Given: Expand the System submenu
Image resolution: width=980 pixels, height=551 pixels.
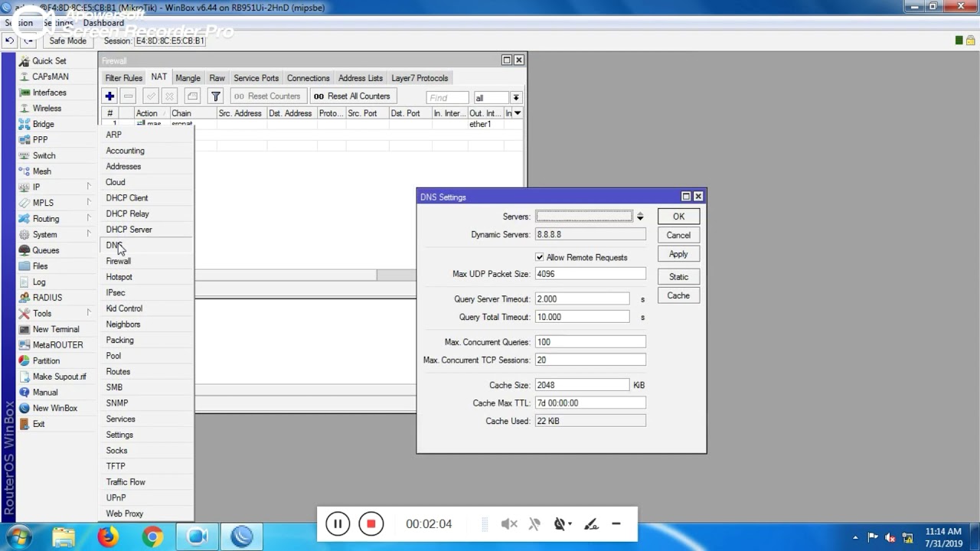Looking at the screenshot, I should 88,234.
